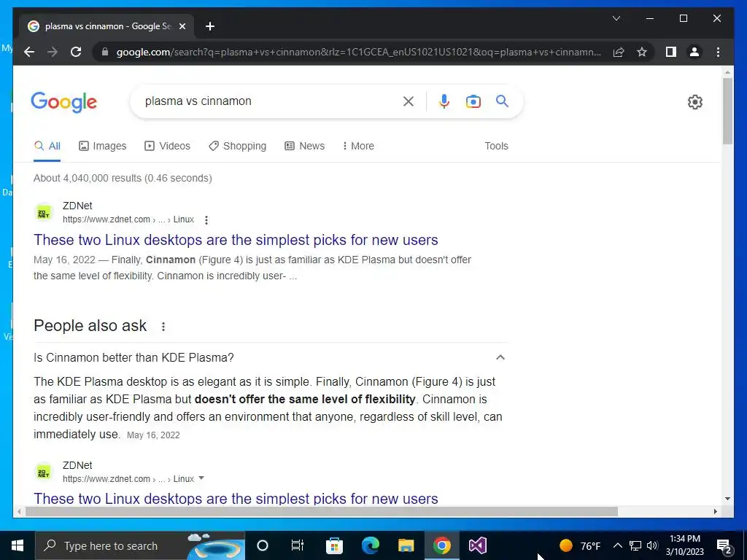The height and width of the screenshot is (560, 747).
Task: Clear the search query with X
Action: click(x=409, y=101)
